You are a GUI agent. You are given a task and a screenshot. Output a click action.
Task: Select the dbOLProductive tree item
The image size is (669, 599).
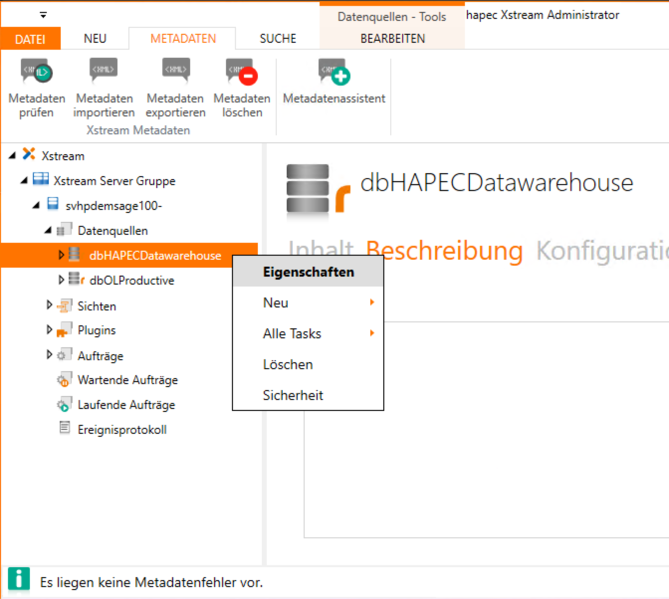tap(131, 280)
